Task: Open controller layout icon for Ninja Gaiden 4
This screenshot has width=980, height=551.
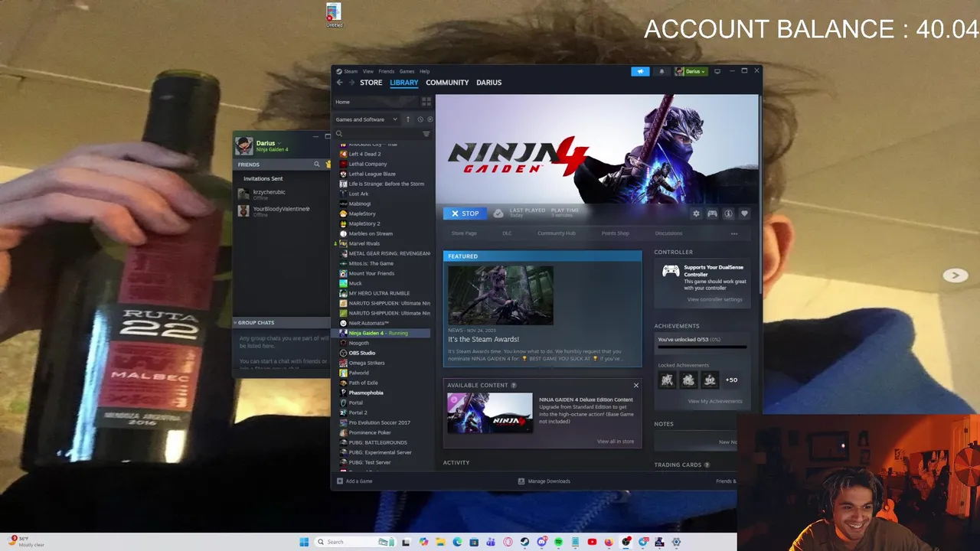Action: pos(712,214)
